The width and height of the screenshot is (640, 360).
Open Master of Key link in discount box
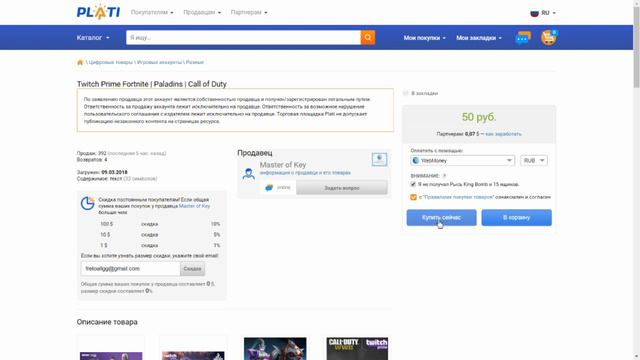pyautogui.click(x=194, y=206)
